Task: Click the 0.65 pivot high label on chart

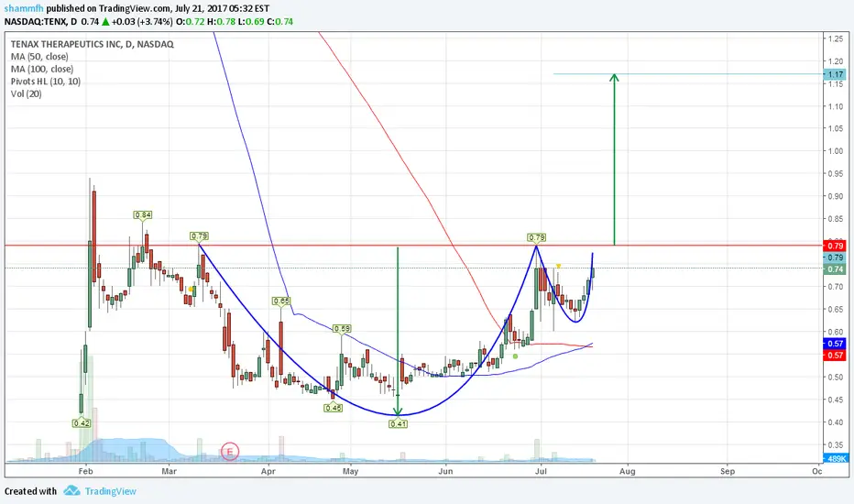Action: 281,301
